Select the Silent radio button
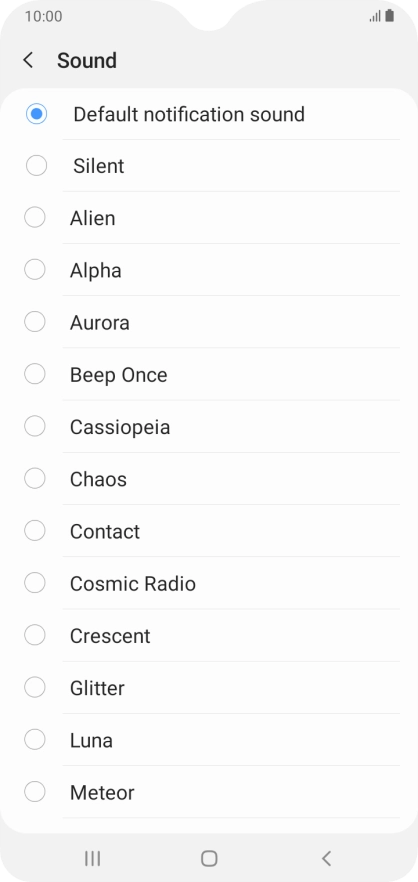 [37, 166]
